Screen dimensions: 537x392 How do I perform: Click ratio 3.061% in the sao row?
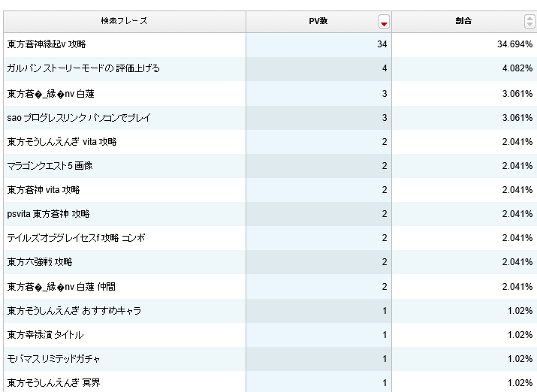(x=464, y=118)
